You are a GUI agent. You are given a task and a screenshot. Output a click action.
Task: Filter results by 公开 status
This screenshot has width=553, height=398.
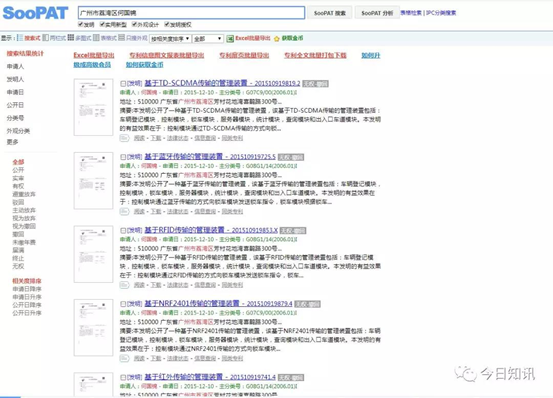pos(18,170)
